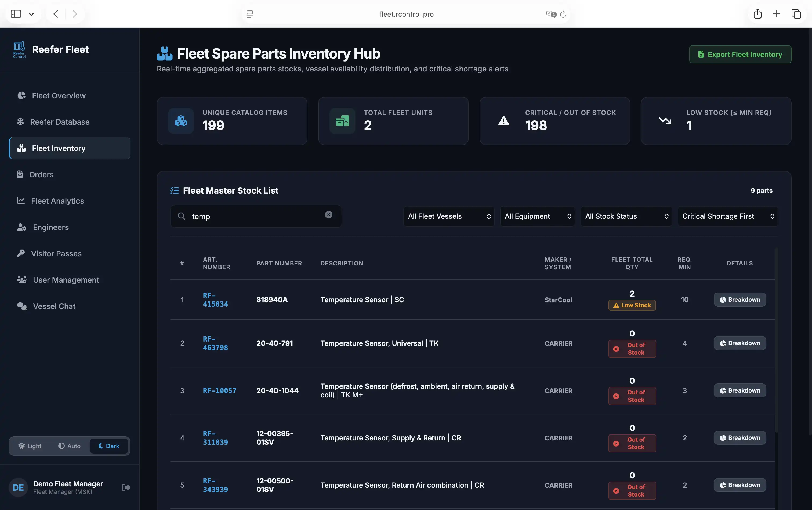Clear the search field with the x icon
Image resolution: width=812 pixels, height=510 pixels.
pyautogui.click(x=329, y=215)
